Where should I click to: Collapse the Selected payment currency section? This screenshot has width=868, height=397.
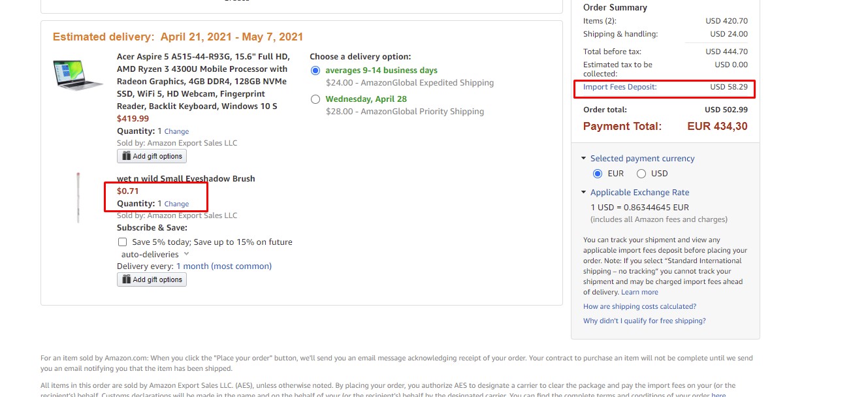(583, 159)
